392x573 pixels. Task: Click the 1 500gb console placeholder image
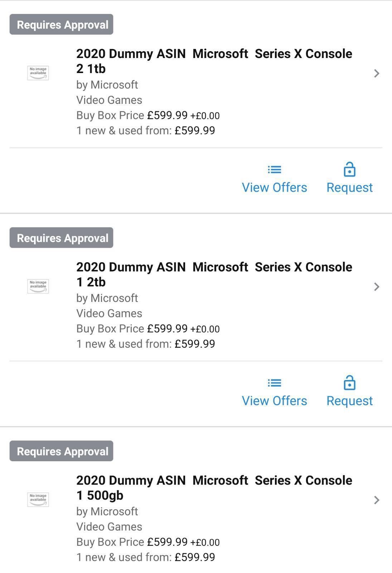click(38, 500)
